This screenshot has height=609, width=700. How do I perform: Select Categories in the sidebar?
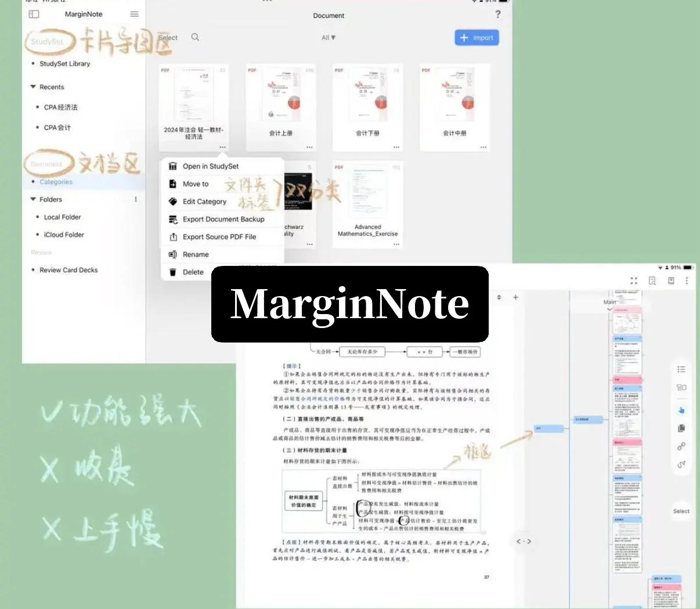click(56, 182)
